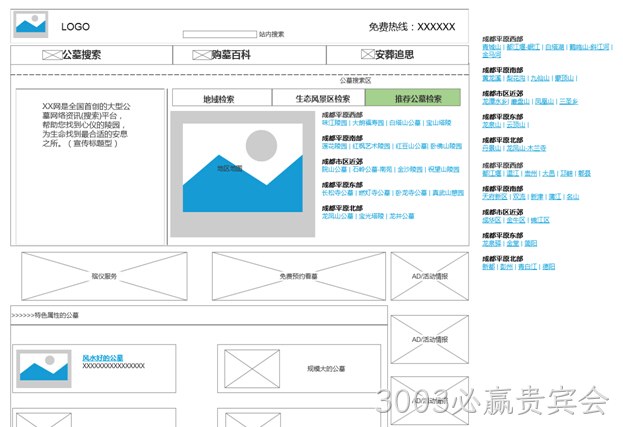Screen dimensions: 623x427
Task: Open the 简阳 region link
Action: point(531,244)
